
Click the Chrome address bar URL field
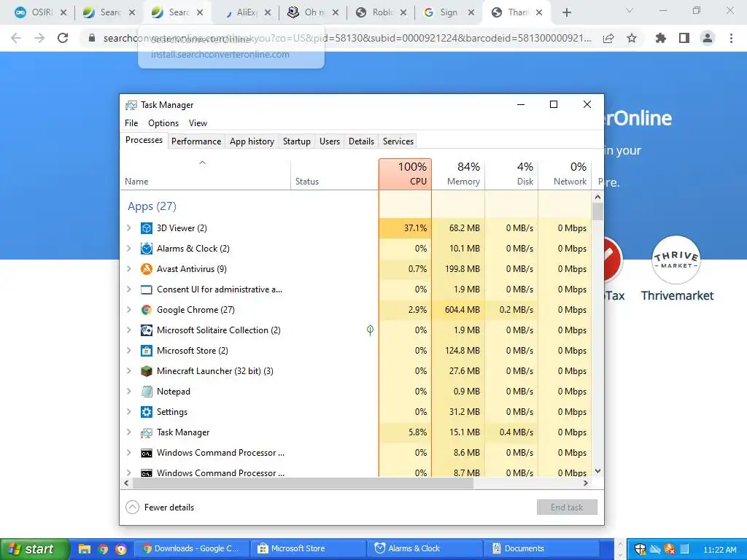pos(347,38)
